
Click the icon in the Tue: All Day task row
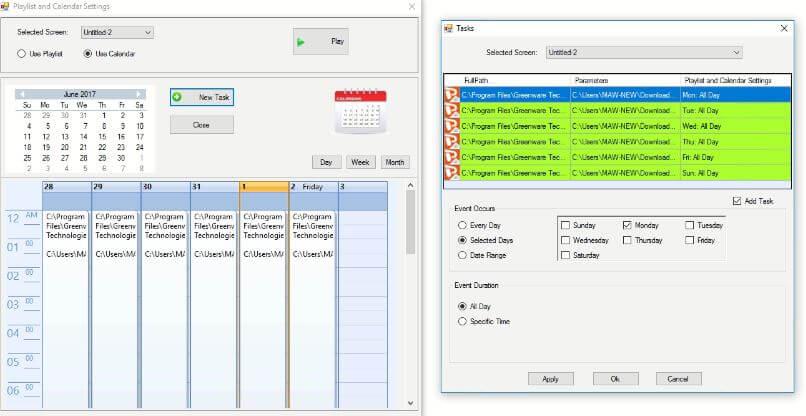[452, 111]
